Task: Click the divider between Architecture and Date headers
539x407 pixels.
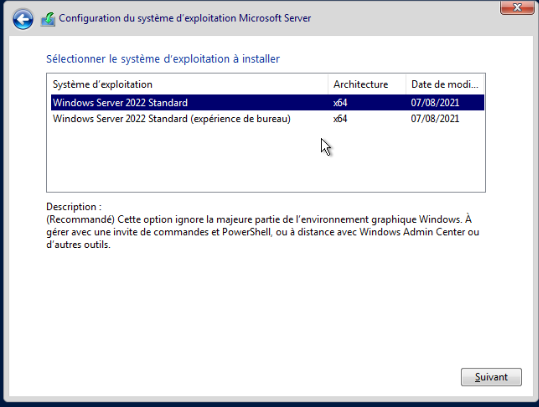Action: point(406,84)
